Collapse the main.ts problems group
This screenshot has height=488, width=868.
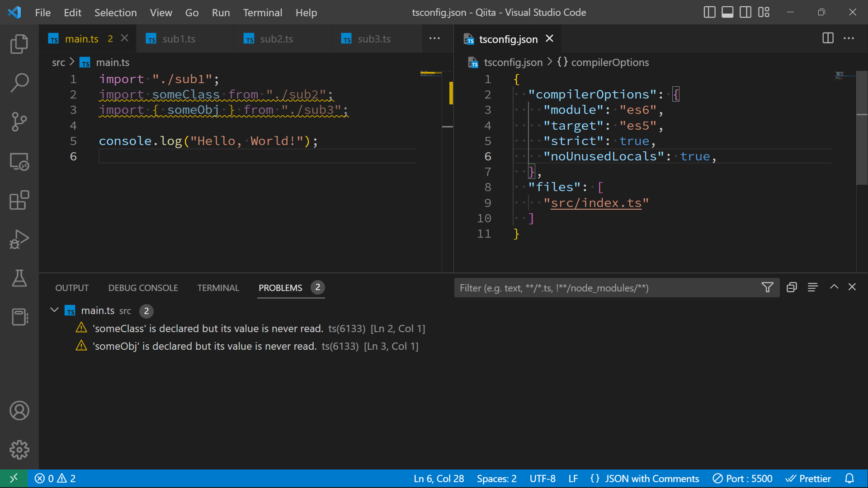54,310
